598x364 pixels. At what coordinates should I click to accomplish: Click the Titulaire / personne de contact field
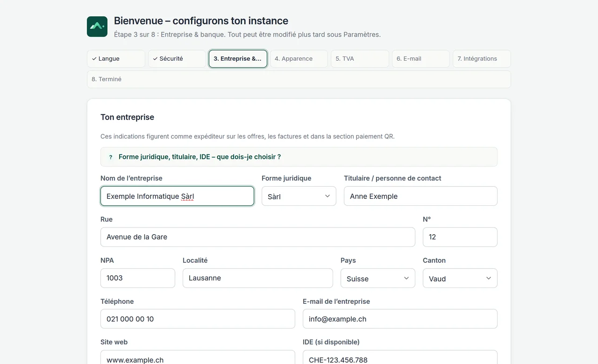tap(420, 196)
